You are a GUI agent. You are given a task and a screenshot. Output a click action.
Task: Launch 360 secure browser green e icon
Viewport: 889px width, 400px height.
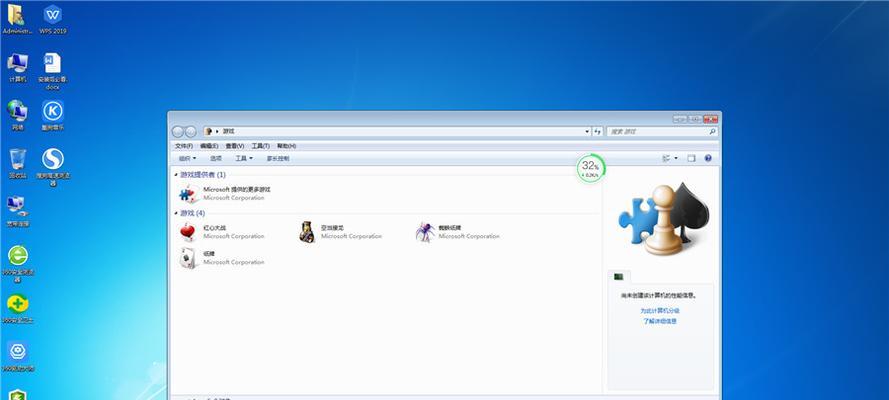(x=18, y=263)
